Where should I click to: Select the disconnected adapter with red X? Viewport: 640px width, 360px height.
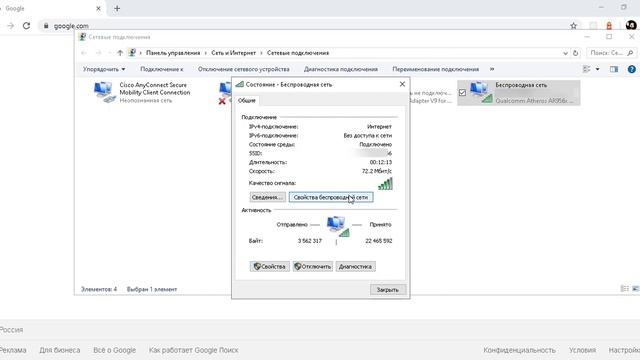click(225, 93)
